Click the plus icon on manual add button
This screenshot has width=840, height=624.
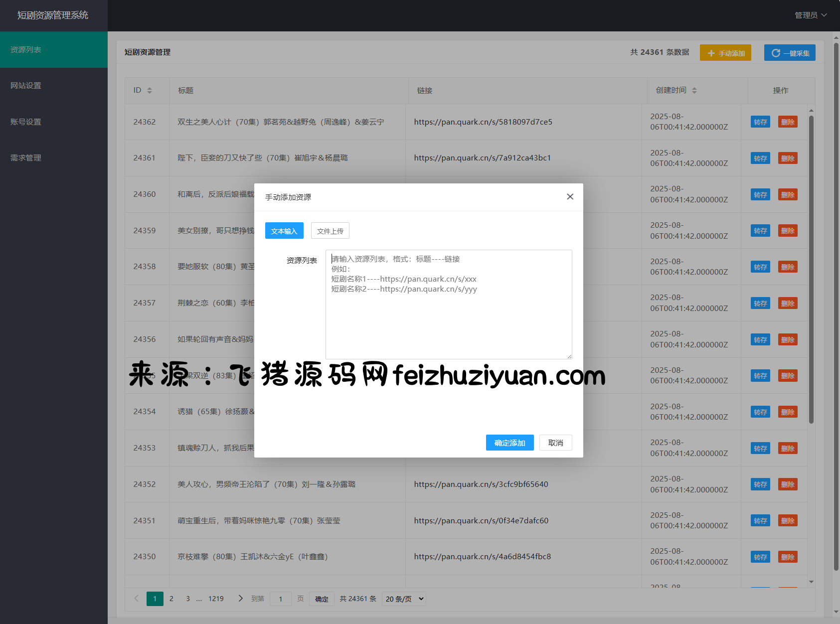(711, 53)
